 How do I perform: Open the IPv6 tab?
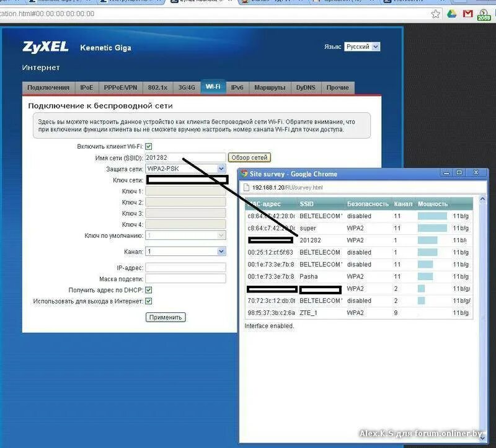pos(237,87)
